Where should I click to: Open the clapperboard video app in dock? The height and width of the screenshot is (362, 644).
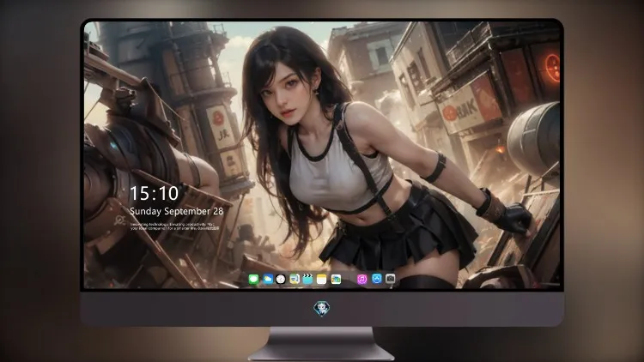pyautogui.click(x=307, y=280)
